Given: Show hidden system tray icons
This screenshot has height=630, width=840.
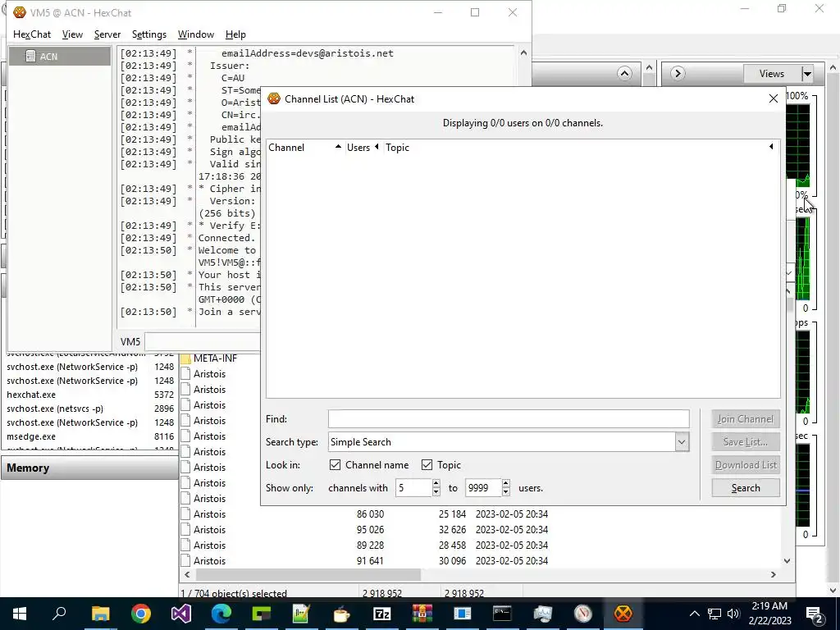Looking at the screenshot, I should click(694, 614).
